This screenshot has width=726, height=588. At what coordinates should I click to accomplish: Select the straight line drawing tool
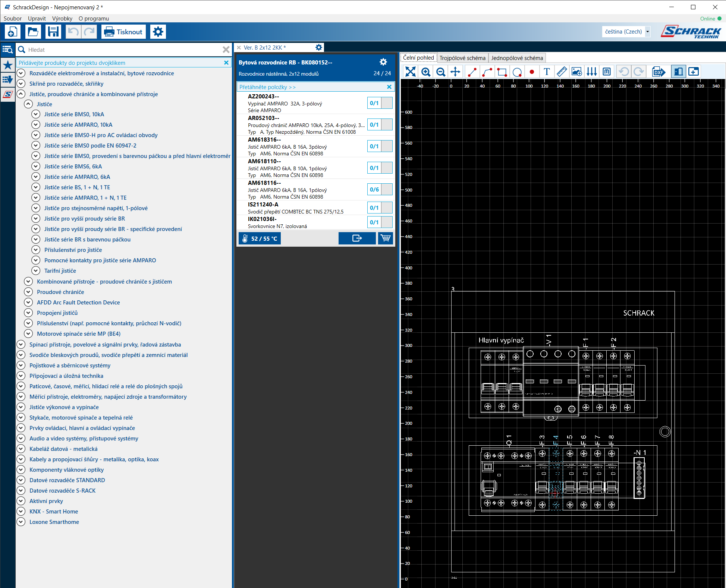coord(472,72)
